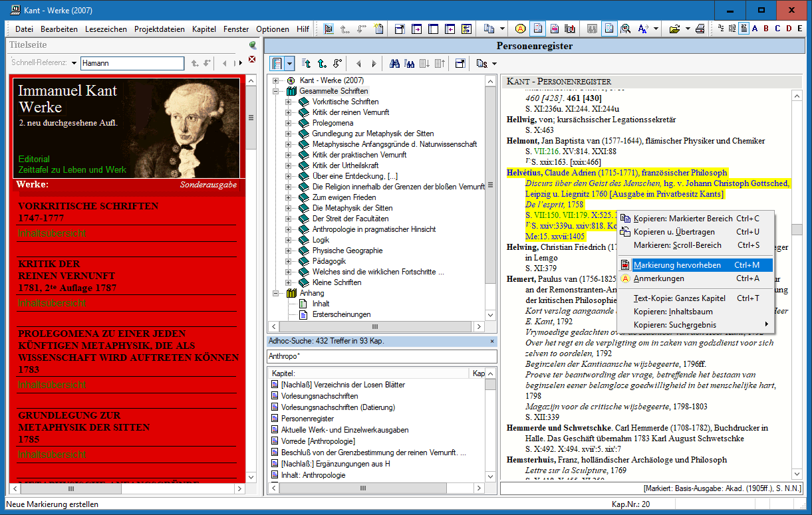Toggle the highlighted page view toolbar button
Viewport: 812px width, 515px height.
(x=609, y=29)
